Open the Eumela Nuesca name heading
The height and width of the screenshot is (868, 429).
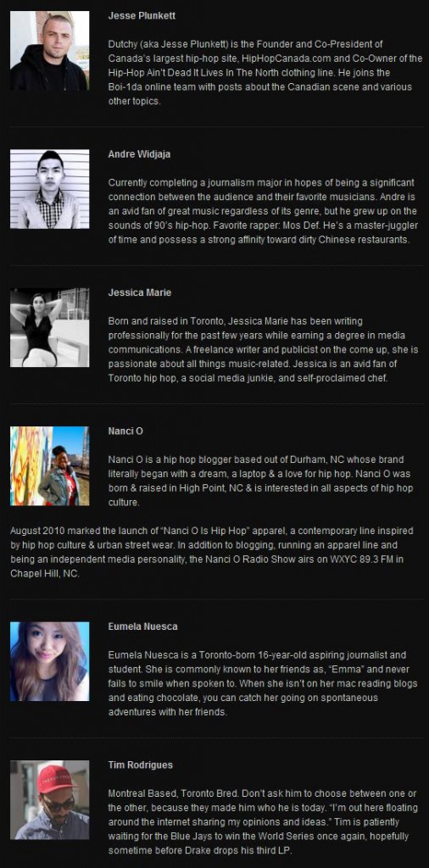(142, 626)
